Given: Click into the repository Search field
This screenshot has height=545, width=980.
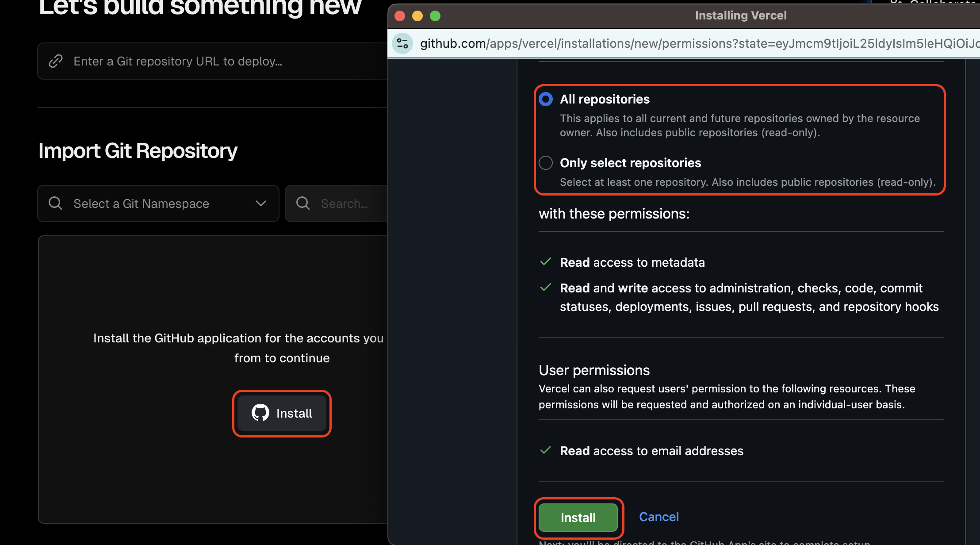Looking at the screenshot, I should [349, 203].
